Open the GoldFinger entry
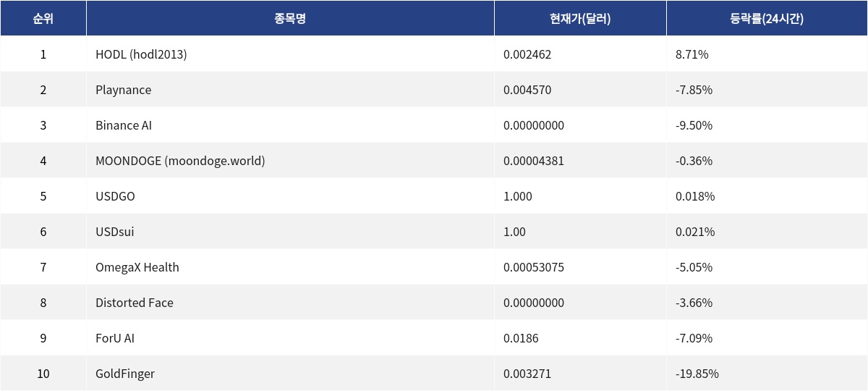The height and width of the screenshot is (391, 868). pyautogui.click(x=125, y=374)
